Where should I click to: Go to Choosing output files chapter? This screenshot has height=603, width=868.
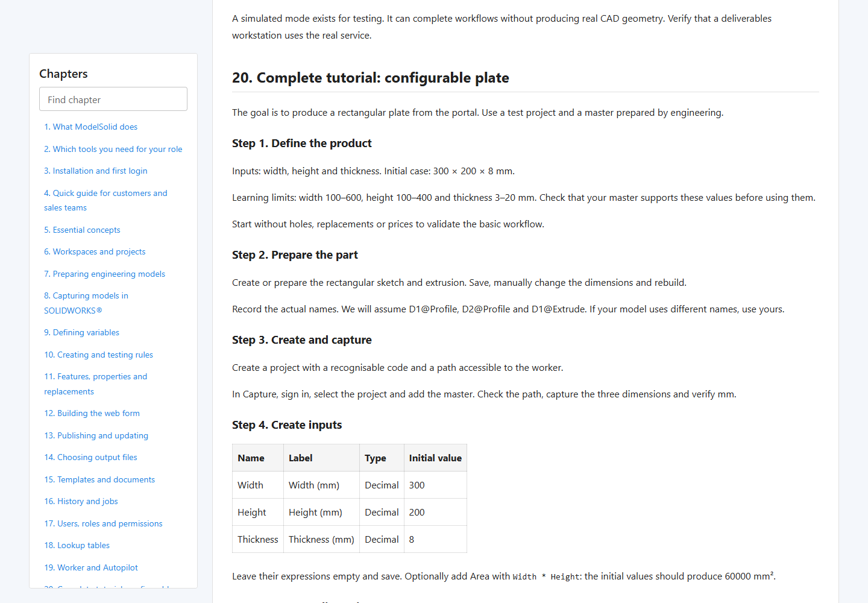tap(90, 457)
